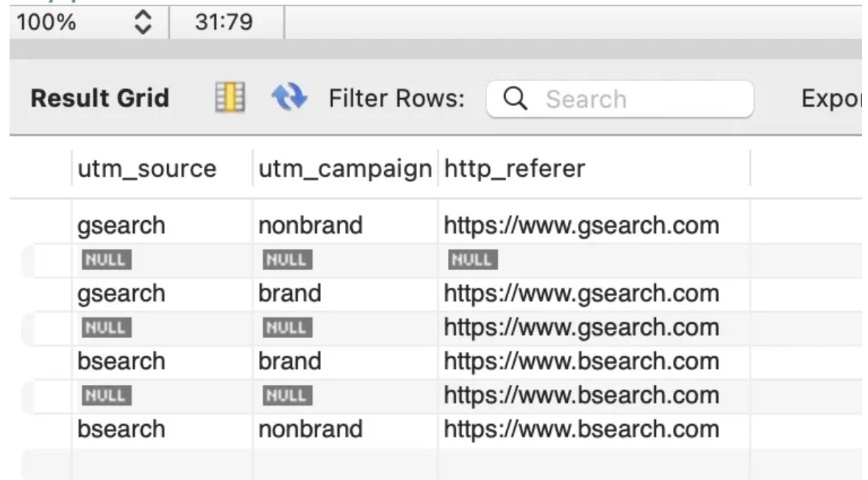This screenshot has height=480, width=868.
Task: Select first row's gsearch utm_source cell
Action: (x=121, y=225)
